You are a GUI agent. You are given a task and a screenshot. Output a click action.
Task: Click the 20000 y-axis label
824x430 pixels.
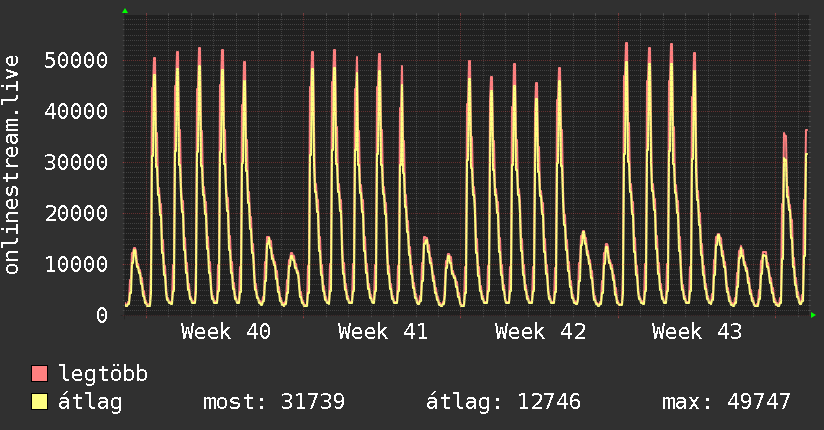point(76,213)
